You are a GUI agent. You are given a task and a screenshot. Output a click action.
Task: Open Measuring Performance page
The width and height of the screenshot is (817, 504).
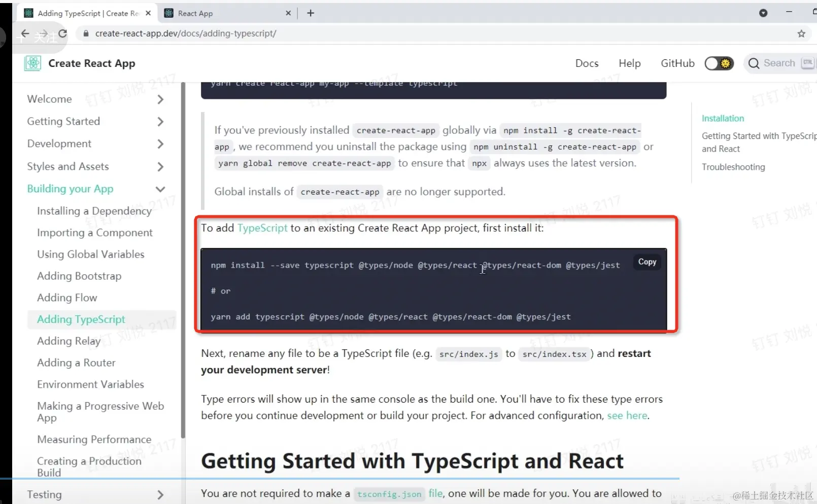coord(94,440)
